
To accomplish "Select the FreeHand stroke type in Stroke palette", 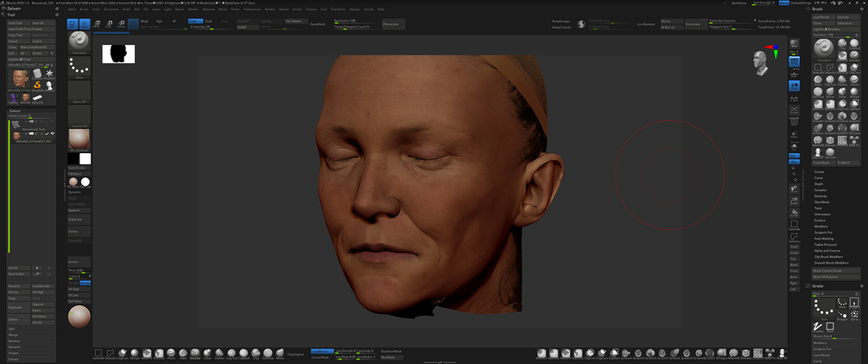I will pos(818,327).
